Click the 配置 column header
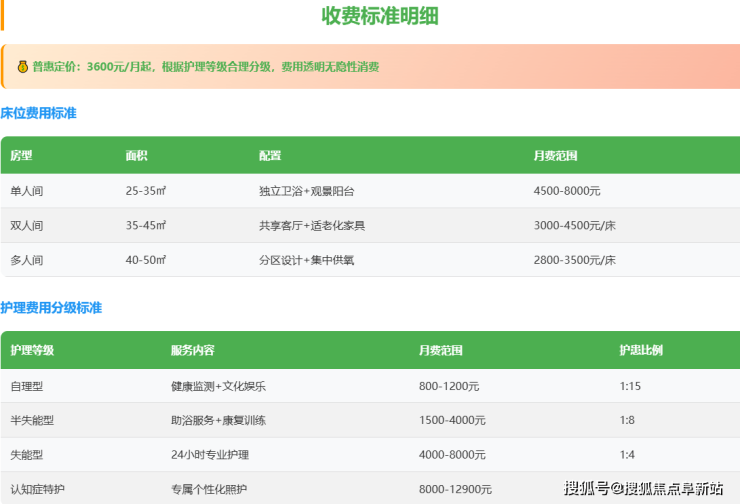The height and width of the screenshot is (504, 740). (x=270, y=156)
